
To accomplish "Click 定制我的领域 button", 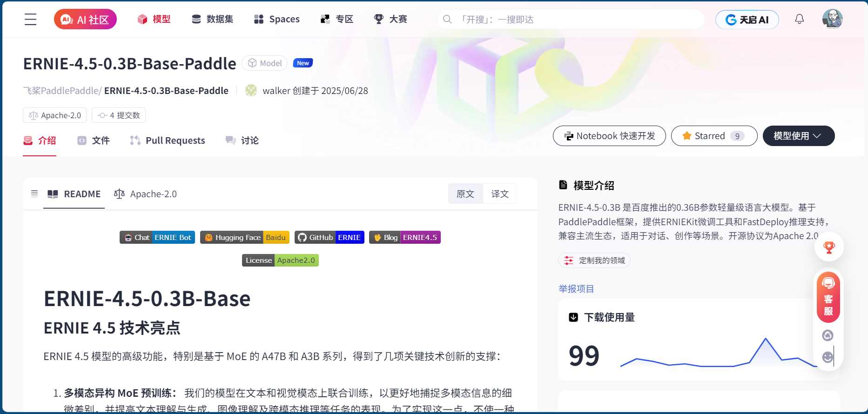I will click(x=594, y=260).
